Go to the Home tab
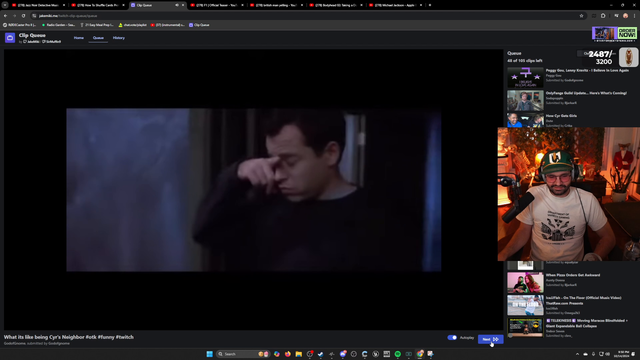Viewport: 640px width, 360px height. (x=79, y=38)
